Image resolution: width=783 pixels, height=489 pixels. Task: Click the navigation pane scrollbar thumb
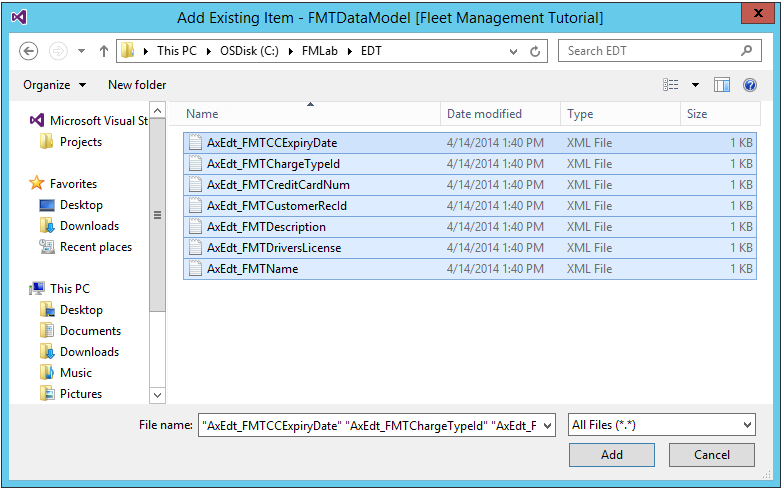157,215
